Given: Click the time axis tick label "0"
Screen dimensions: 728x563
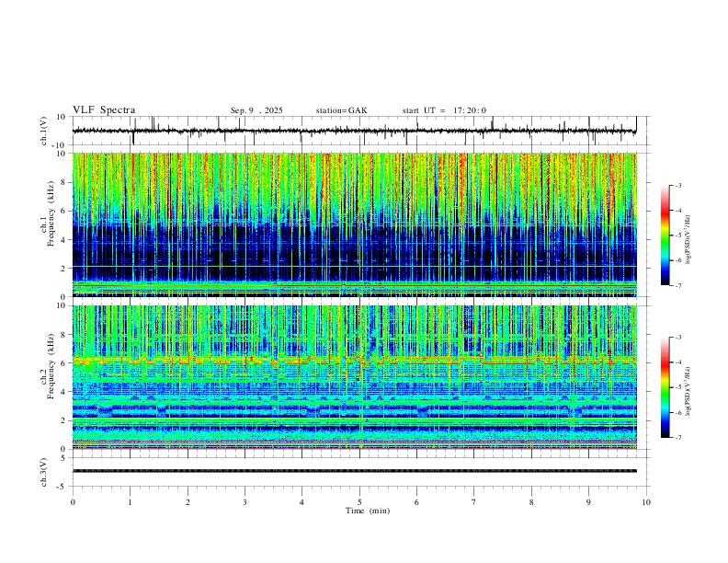Looking at the screenshot, I should point(73,502).
